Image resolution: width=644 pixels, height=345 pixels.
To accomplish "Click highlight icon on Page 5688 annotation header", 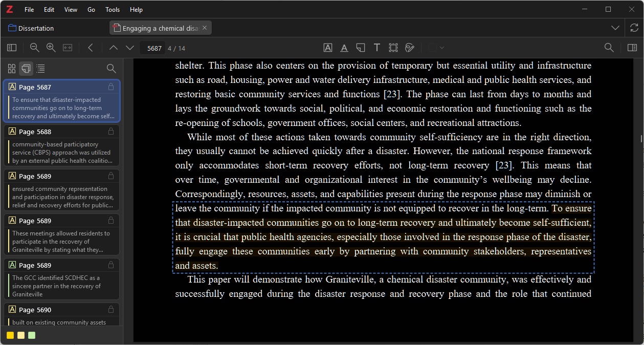I will 12,132.
